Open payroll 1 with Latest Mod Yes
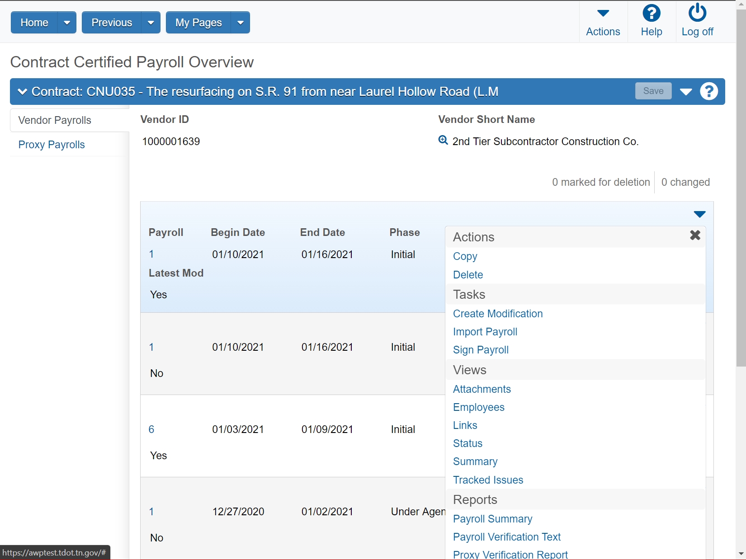 coord(151,254)
